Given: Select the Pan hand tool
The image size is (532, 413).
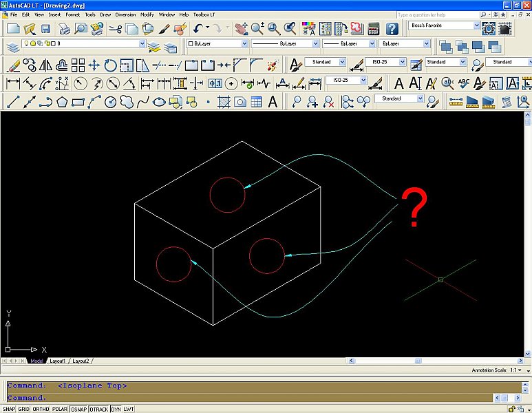Looking at the screenshot, I should click(x=242, y=29).
